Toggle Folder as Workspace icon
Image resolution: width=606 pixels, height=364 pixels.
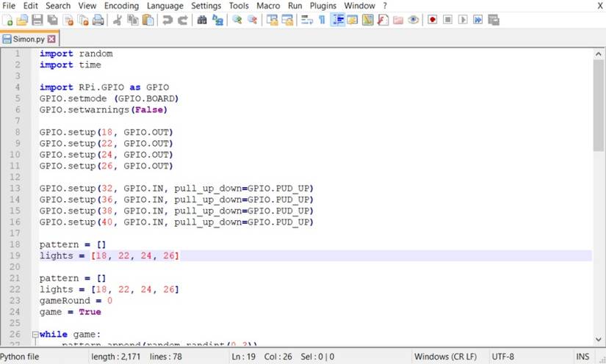[398, 20]
